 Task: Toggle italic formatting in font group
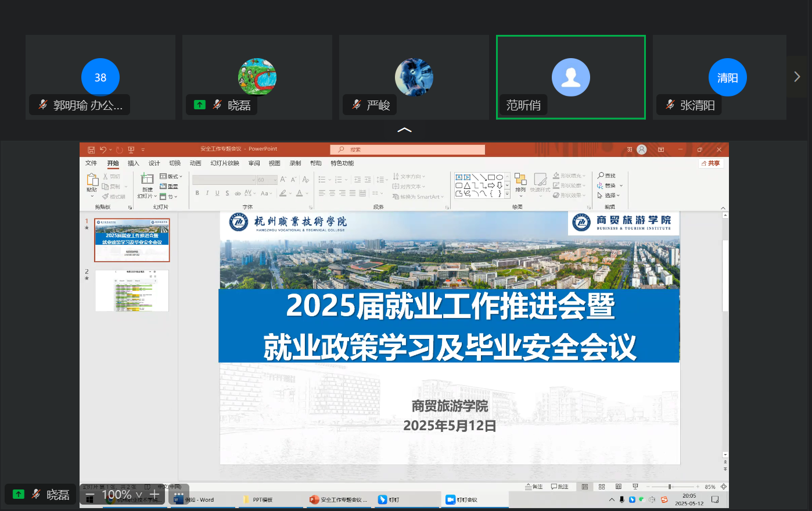207,193
